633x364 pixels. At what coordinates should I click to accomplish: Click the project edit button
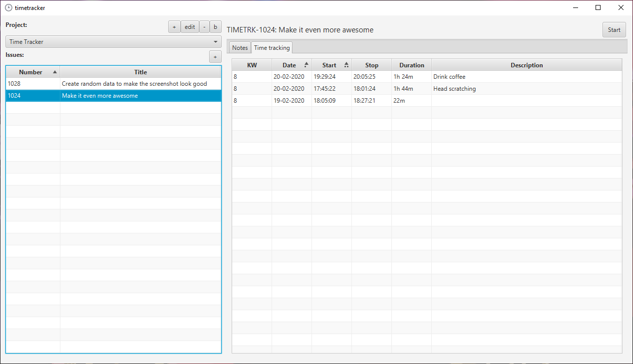pos(190,27)
